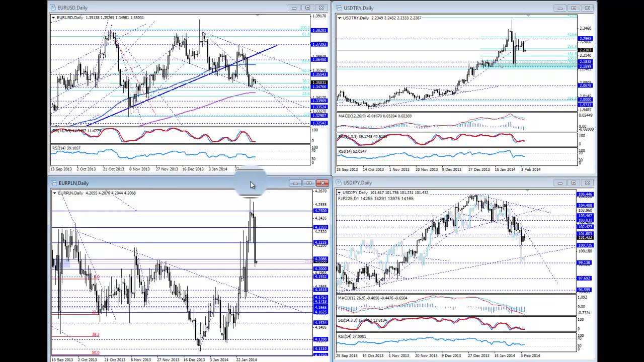644x362 pixels.
Task: Click the USDTRY window chart icon
Action: (x=339, y=8)
